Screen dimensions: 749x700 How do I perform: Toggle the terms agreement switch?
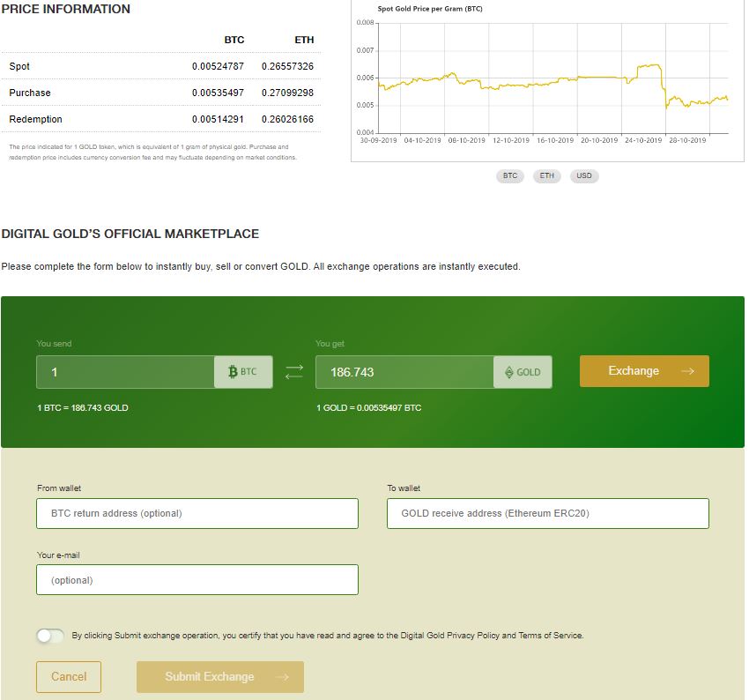pos(50,636)
